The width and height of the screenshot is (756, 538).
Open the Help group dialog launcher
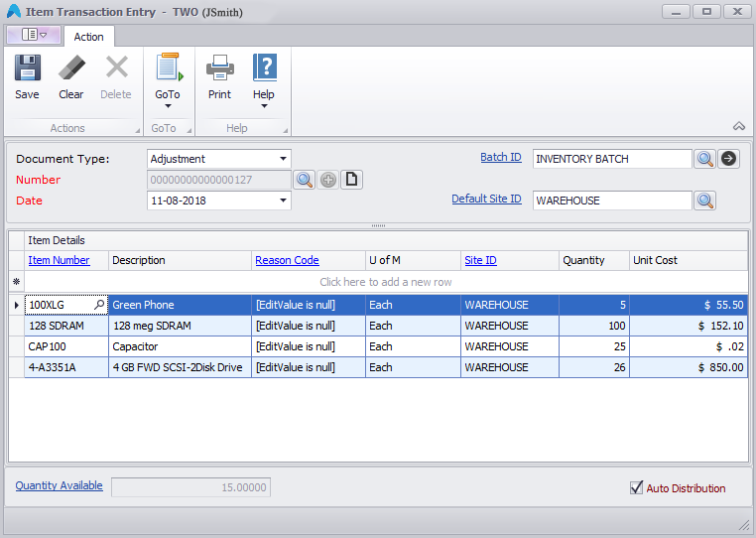point(286,130)
